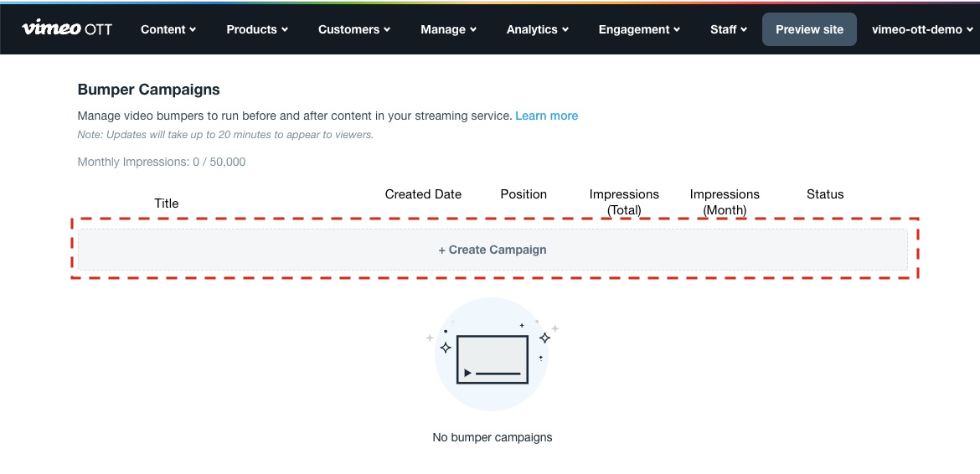This screenshot has height=474, width=980.
Task: Open the Customers navigation menu
Action: [x=354, y=29]
